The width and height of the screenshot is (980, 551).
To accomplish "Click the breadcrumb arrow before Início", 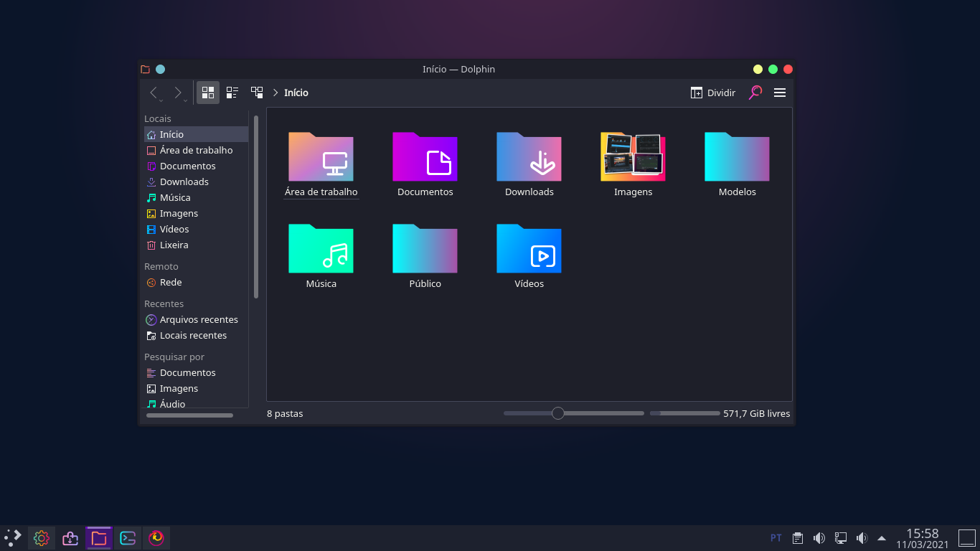I will point(275,93).
